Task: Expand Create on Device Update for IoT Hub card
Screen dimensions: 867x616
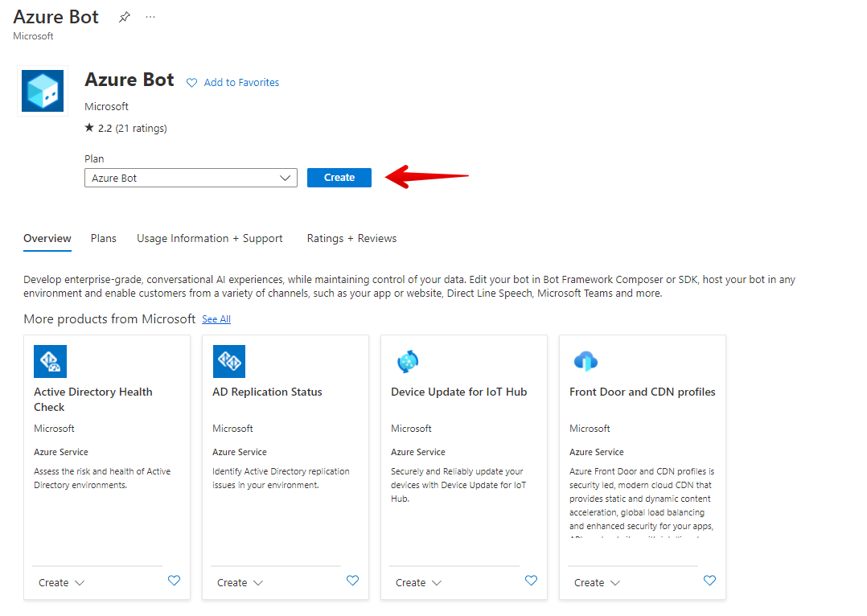Action: [x=418, y=583]
